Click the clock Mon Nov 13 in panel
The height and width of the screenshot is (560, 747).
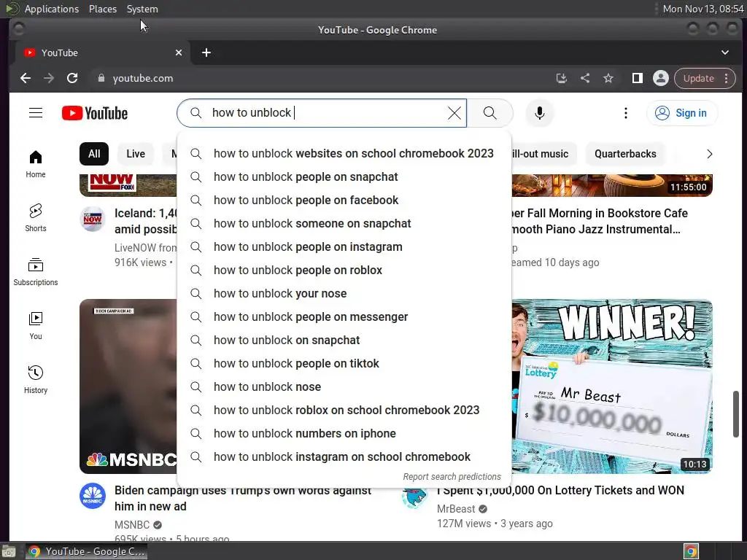pos(703,9)
